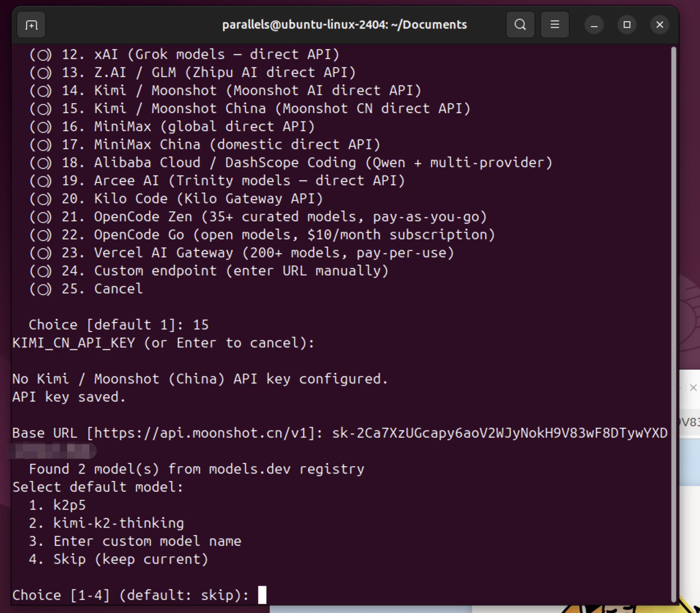Close the terminal window
The width and height of the screenshot is (700, 613).
coord(659,25)
